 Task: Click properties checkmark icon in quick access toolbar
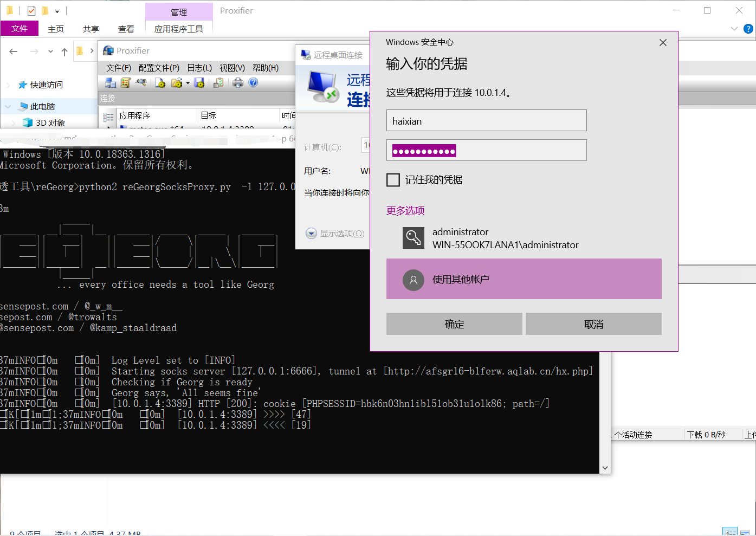point(31,11)
